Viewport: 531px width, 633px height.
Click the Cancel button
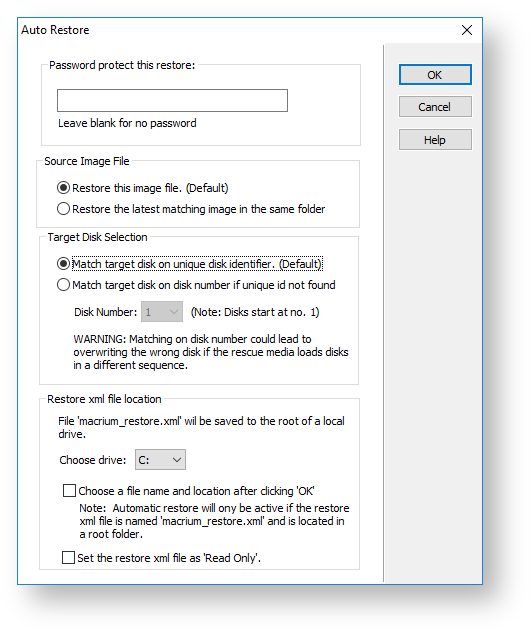click(435, 107)
